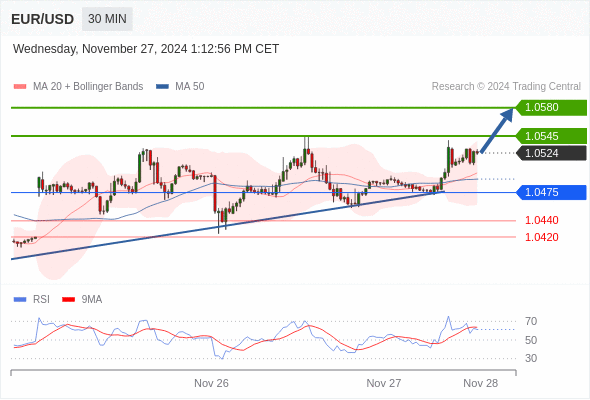
Task: Click the 1.0420 support level label
Action: 541,237
